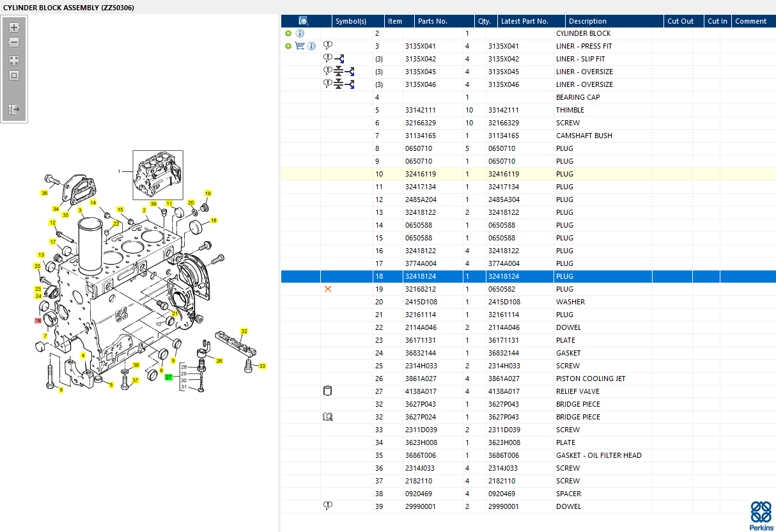This screenshot has width=776, height=532.
Task: Click callout 18 highlighted red in diagram
Action: 38,321
